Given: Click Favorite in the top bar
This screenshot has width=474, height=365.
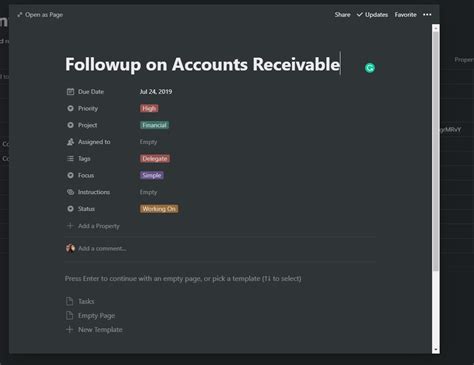Looking at the screenshot, I should click(405, 15).
